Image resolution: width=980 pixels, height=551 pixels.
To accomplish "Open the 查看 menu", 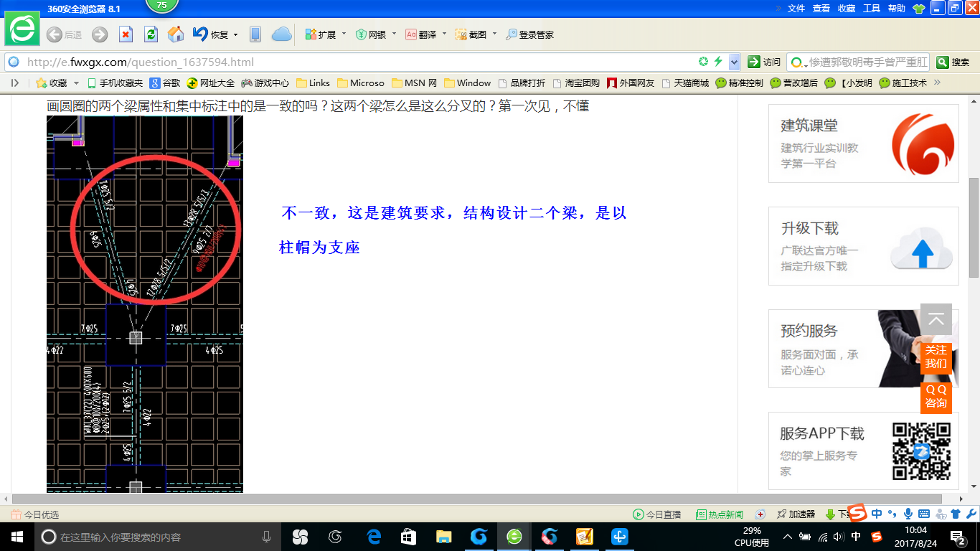I will tap(821, 9).
